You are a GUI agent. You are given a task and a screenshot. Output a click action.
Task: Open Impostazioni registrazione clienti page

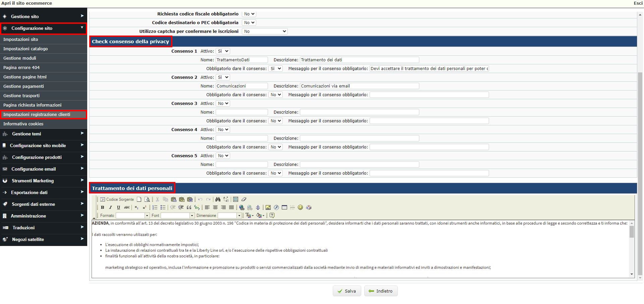coord(44,114)
